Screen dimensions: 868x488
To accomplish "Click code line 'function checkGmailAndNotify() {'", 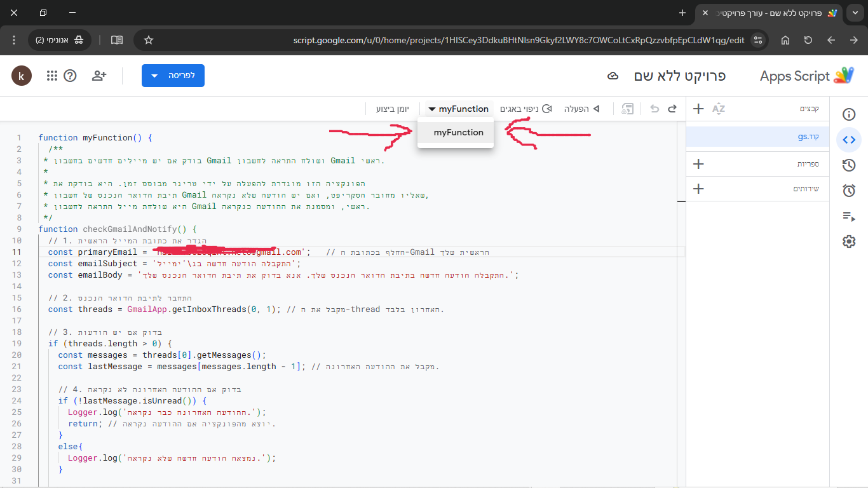I will click(x=118, y=229).
